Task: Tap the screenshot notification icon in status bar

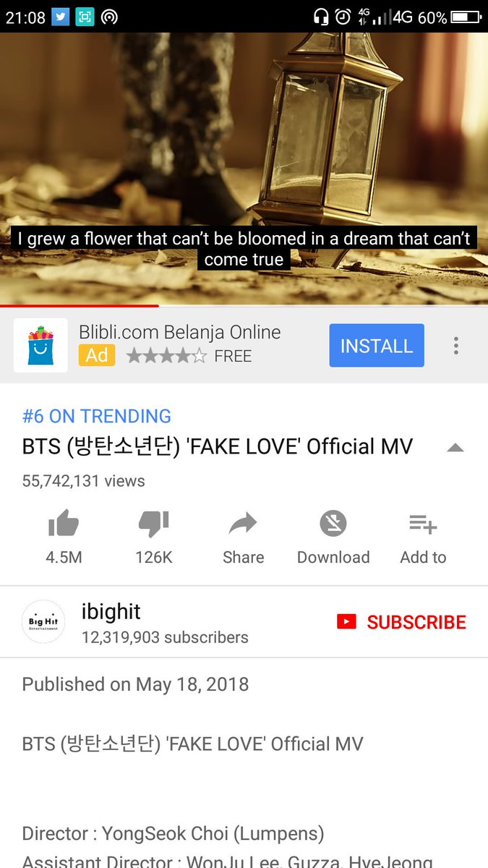Action: tap(85, 17)
